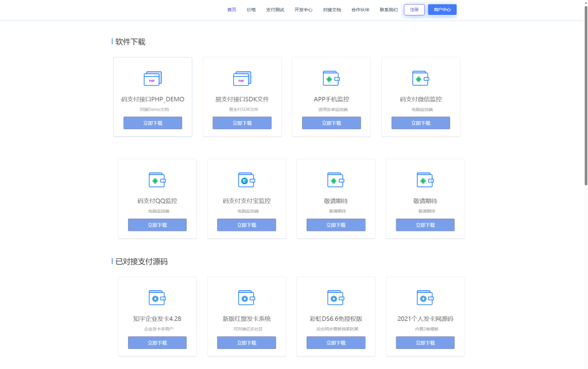This screenshot has height=369, width=588.
Task: Download 码支付接口PHP_DEMO via 立即下载
Action: pyautogui.click(x=152, y=123)
